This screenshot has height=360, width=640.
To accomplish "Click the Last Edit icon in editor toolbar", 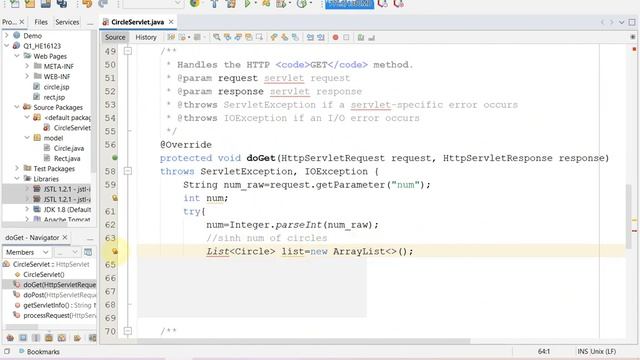I will click(171, 37).
